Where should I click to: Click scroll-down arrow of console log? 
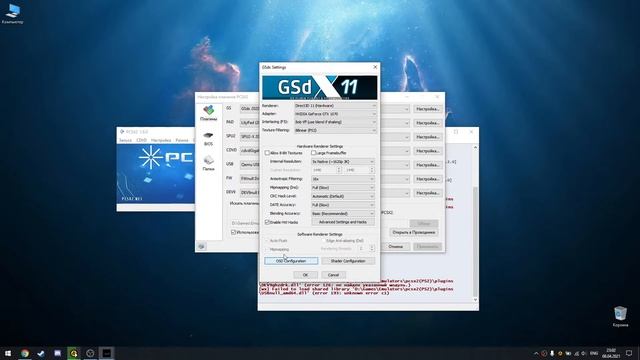tap(475, 300)
